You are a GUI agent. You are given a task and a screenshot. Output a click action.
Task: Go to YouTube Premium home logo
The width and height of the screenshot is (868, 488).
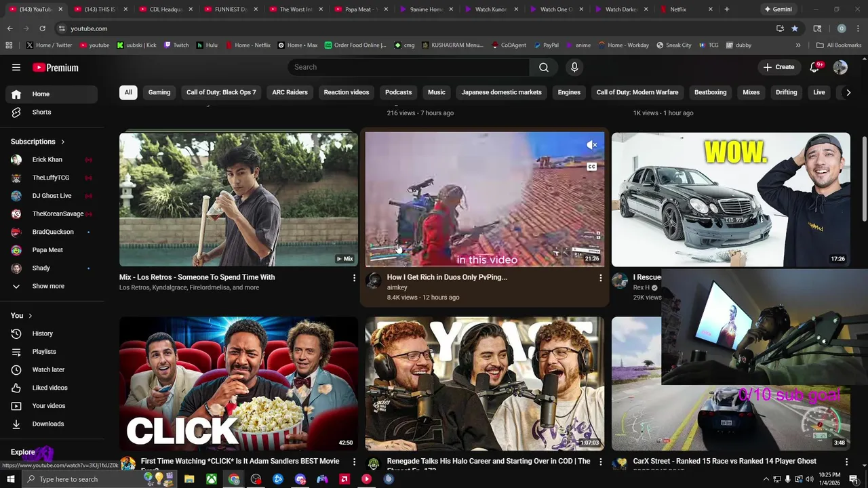point(56,67)
